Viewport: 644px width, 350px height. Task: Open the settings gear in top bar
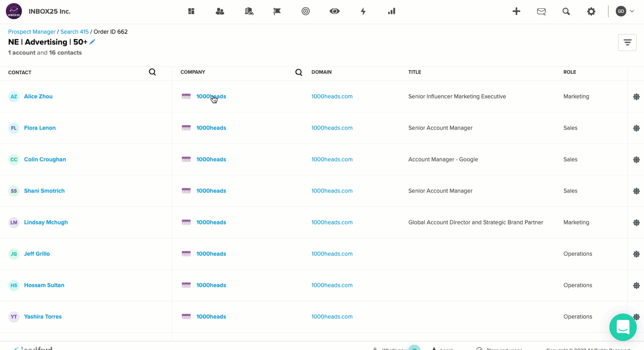pos(591,11)
